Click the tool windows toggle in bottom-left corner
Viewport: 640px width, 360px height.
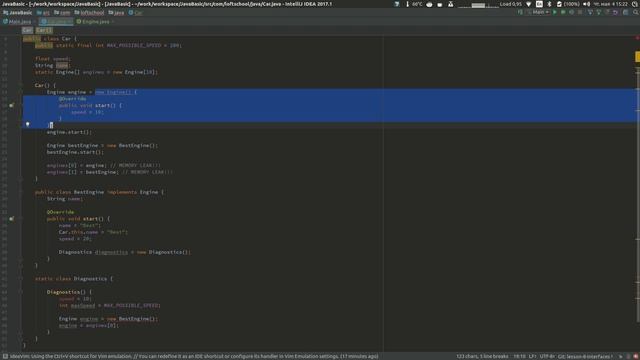pos(5,356)
